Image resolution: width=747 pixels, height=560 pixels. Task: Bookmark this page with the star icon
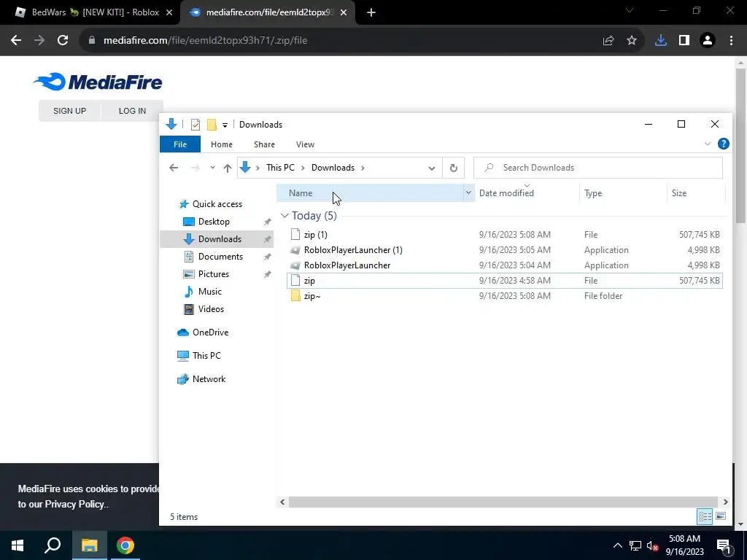click(x=632, y=41)
